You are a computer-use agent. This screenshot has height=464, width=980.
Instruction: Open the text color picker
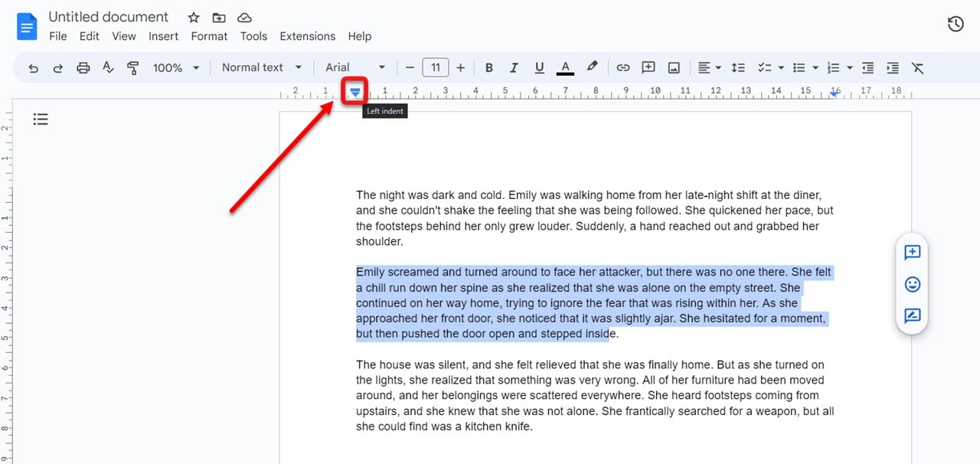(x=565, y=67)
